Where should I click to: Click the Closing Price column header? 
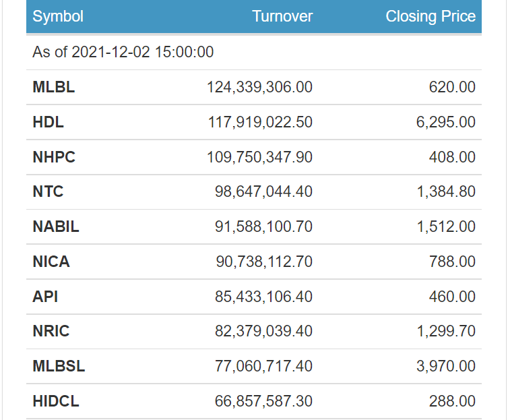(431, 17)
